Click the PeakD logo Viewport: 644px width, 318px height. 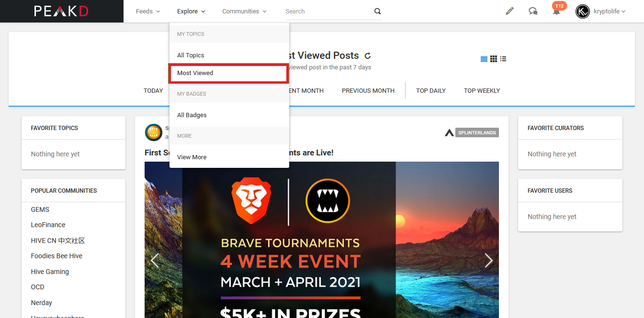[61, 11]
